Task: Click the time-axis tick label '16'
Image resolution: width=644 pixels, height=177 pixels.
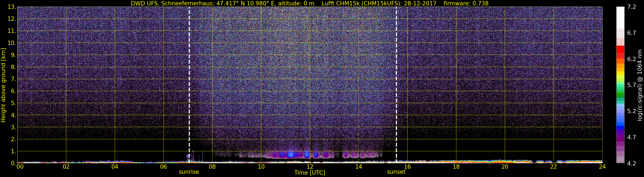Action: (407, 167)
